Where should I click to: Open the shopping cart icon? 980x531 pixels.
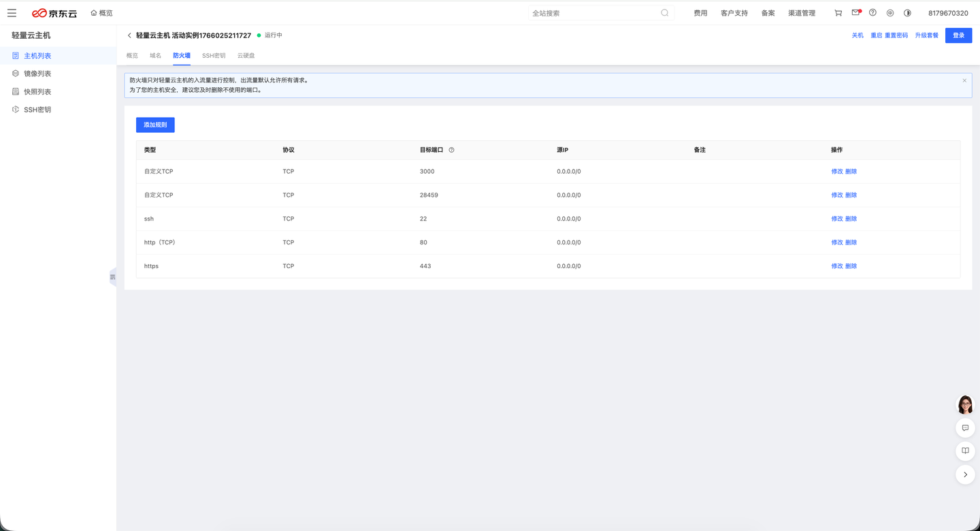click(838, 13)
